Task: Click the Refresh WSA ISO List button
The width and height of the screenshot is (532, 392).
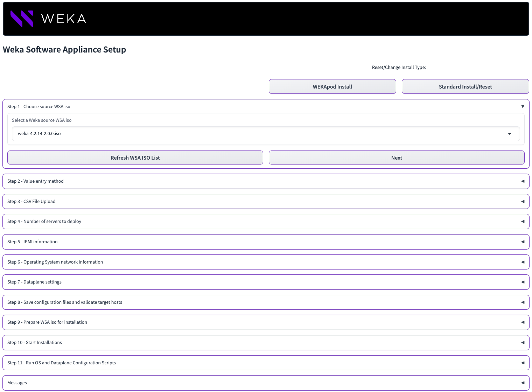Action: point(135,158)
